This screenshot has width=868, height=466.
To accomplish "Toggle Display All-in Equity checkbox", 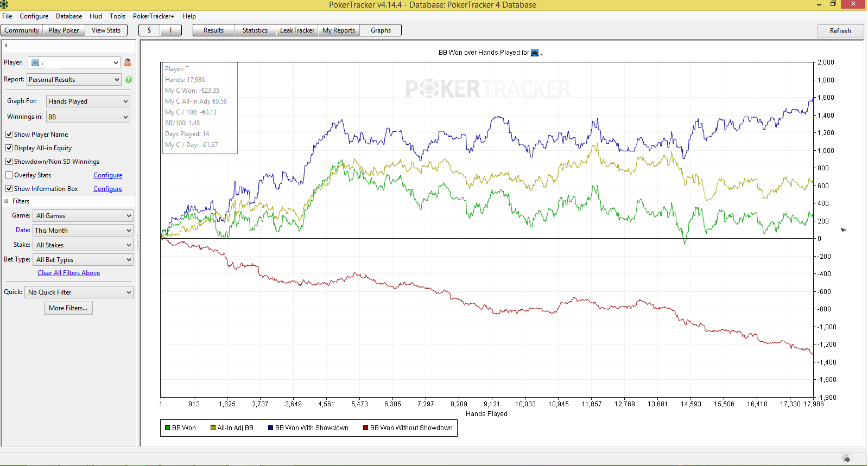I will coord(9,148).
